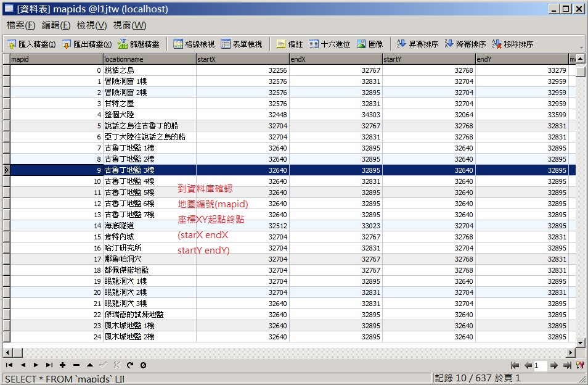Open the 備註 memo viewer

point(290,44)
